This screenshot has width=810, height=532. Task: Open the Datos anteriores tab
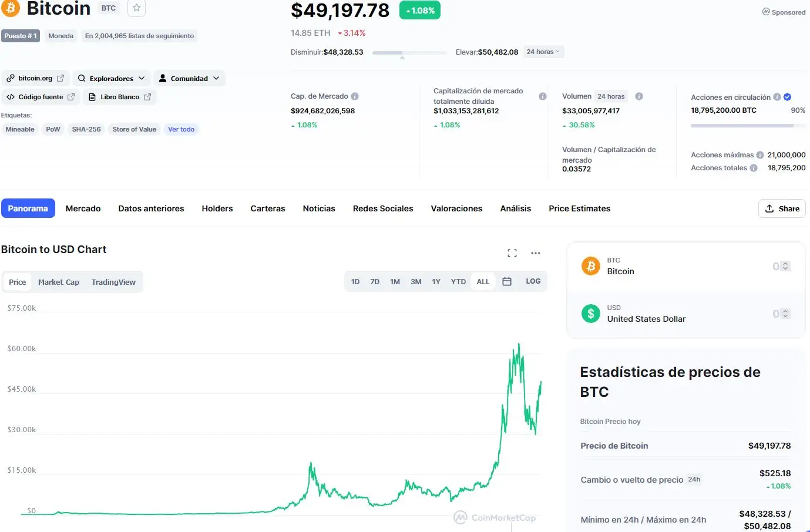point(151,208)
